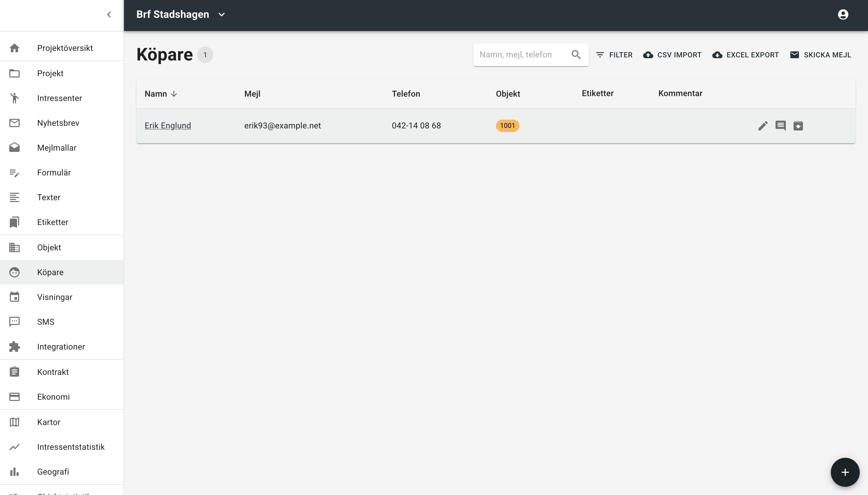Click the erik93@example.net email cell
The height and width of the screenshot is (495, 868).
click(x=282, y=126)
